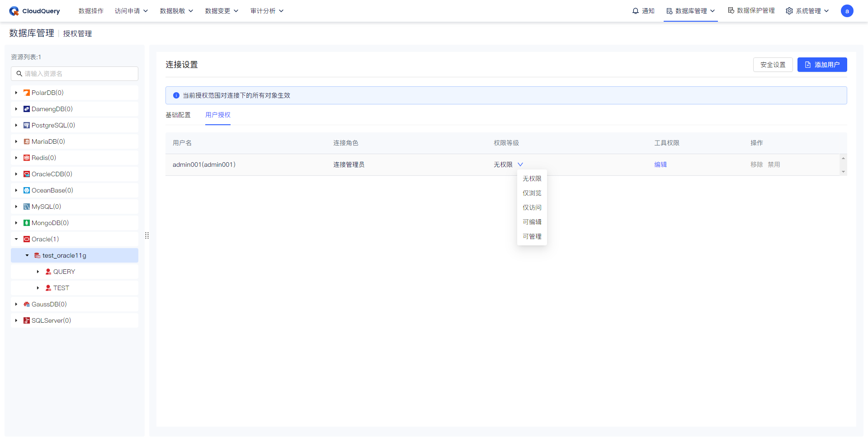868x442 pixels.
Task: Click the CloudQuery logo icon
Action: point(14,11)
